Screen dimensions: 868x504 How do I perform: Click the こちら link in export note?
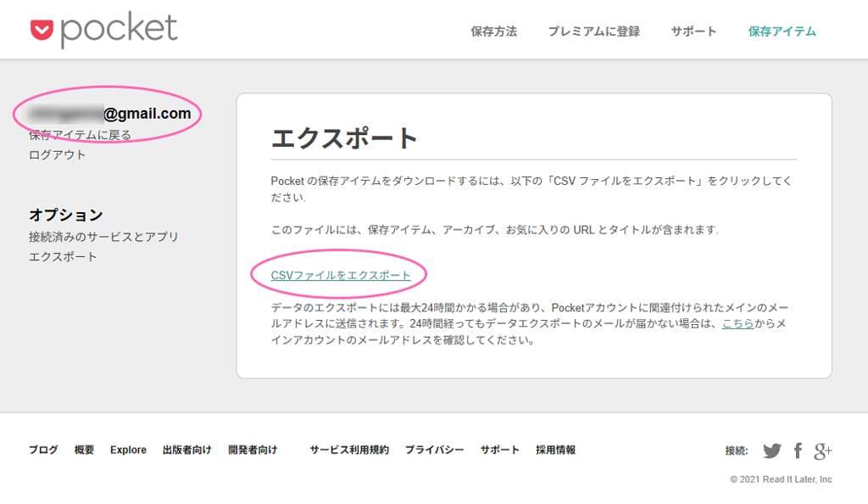(x=738, y=323)
